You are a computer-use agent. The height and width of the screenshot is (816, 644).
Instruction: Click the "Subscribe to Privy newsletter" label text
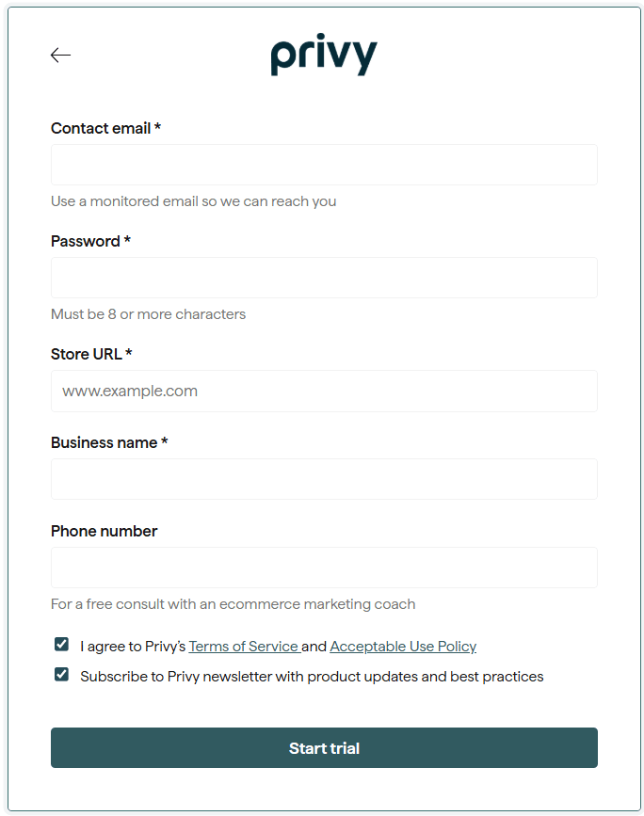click(311, 677)
